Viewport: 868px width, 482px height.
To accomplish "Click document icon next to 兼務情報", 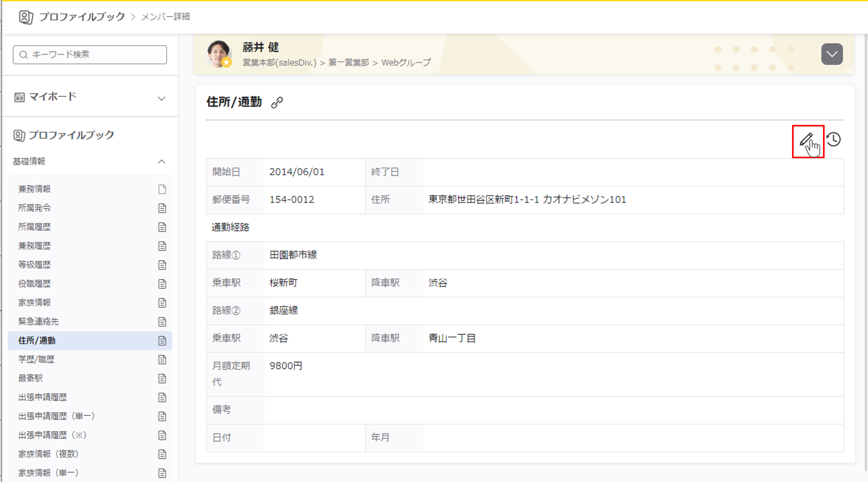I will [162, 189].
